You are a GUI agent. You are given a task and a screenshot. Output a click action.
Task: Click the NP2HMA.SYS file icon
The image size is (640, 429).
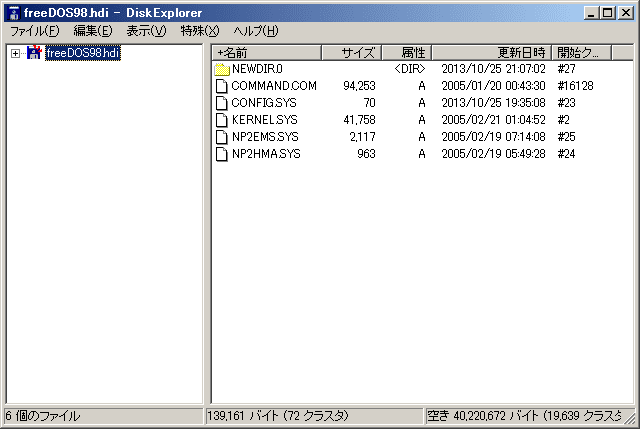[222, 154]
